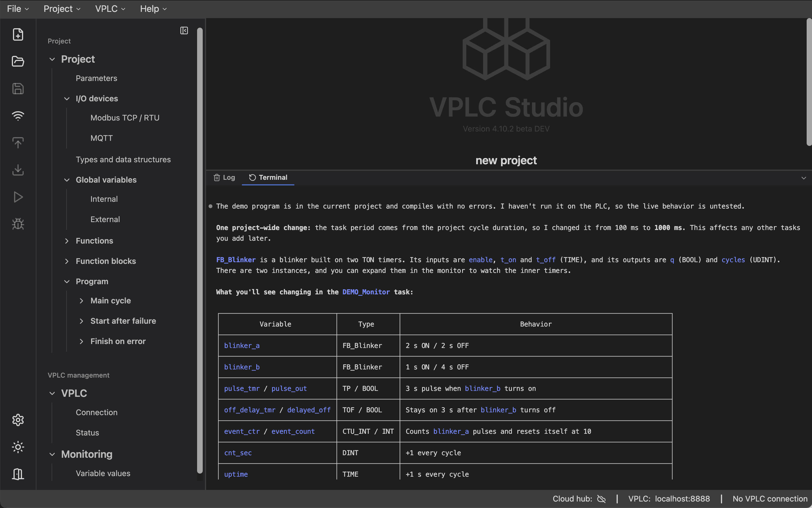This screenshot has width=812, height=508.
Task: Click the FB_Blinker link in terminal
Action: (236, 260)
